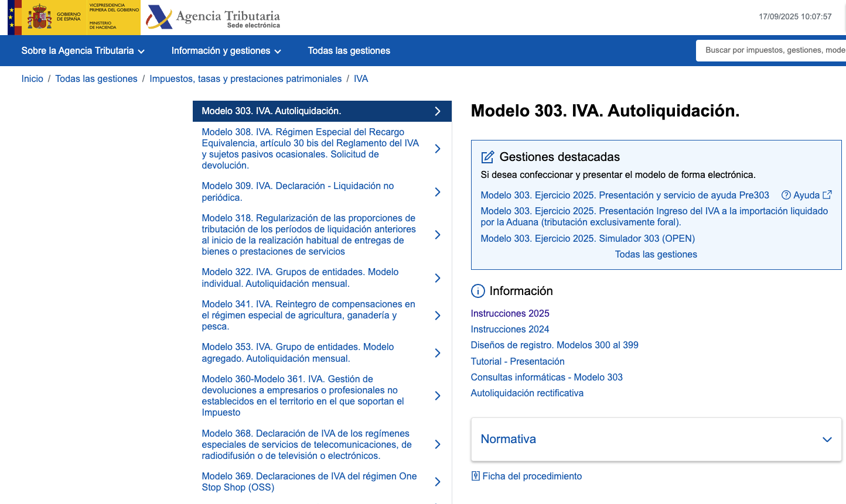846x504 pixels.
Task: Open Sobre la Agencia Tributaria dropdown
Action: (x=83, y=51)
